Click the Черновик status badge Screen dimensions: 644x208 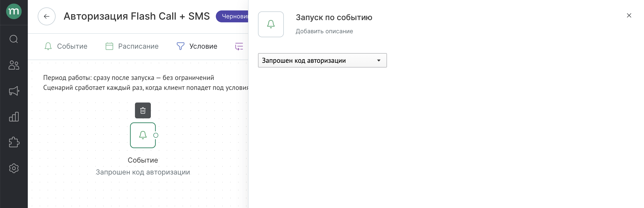[232, 16]
